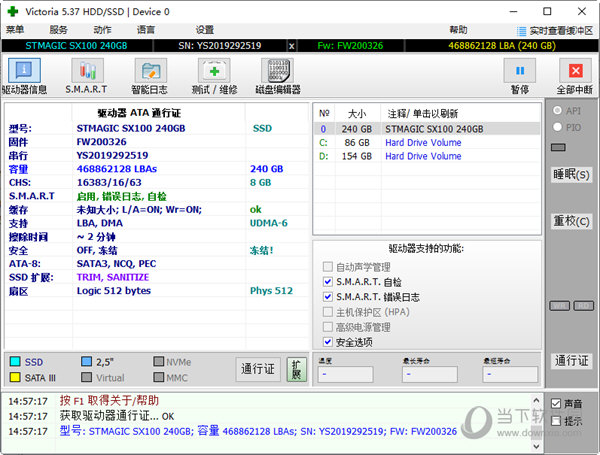Toggle the 安全选项 checkbox

tap(328, 342)
